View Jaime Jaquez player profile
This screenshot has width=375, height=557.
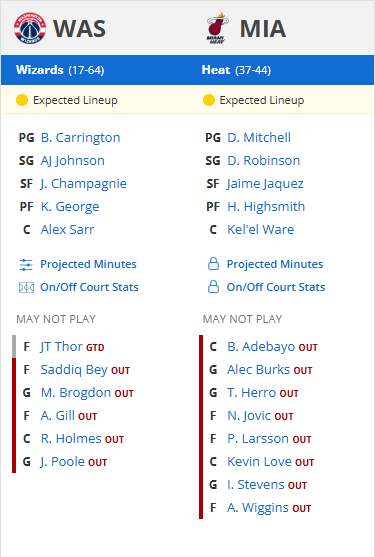pyautogui.click(x=265, y=184)
